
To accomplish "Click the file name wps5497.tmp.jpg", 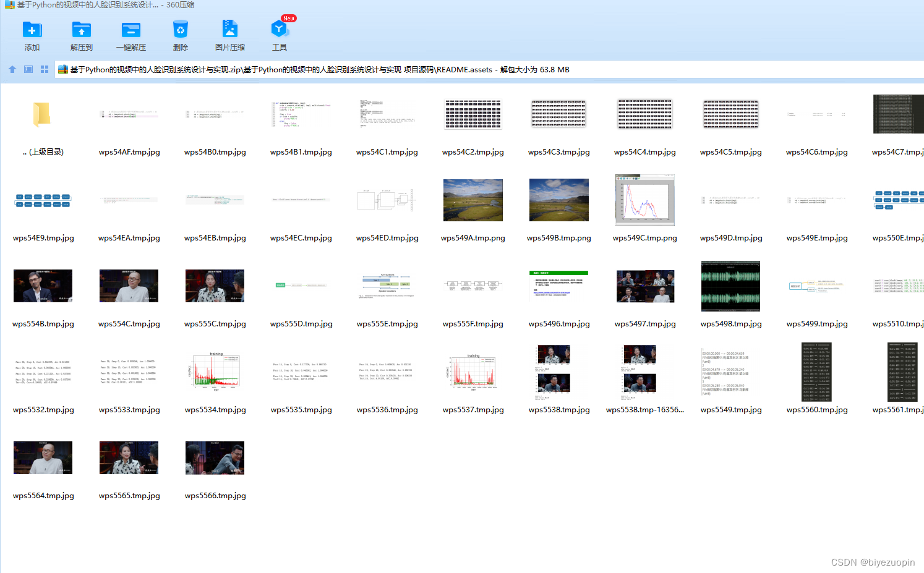I will coord(645,324).
